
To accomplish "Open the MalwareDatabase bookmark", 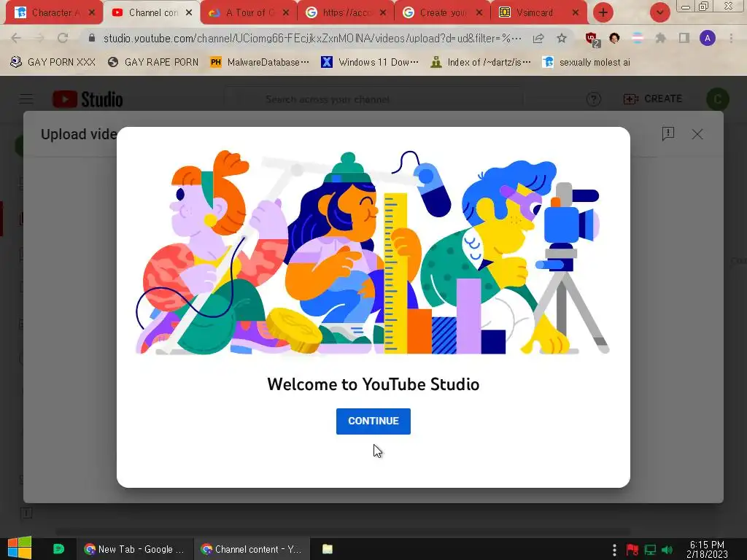I will tap(260, 63).
